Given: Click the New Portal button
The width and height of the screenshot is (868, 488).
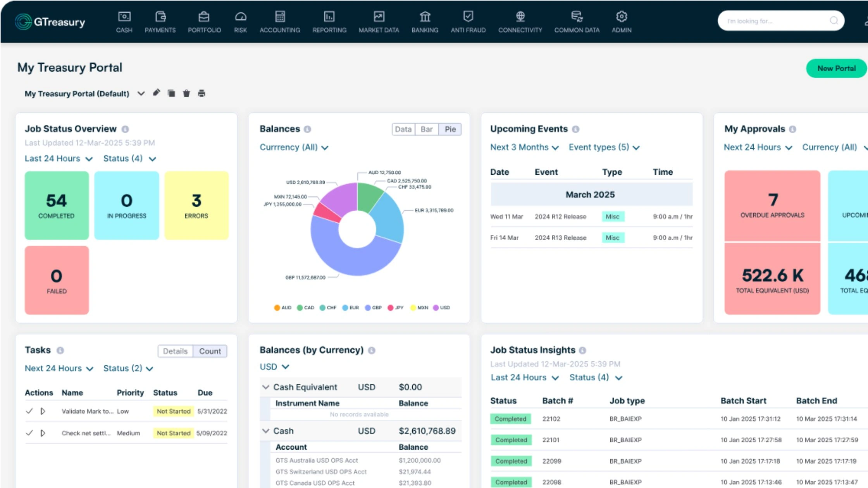Looking at the screenshot, I should click(836, 69).
